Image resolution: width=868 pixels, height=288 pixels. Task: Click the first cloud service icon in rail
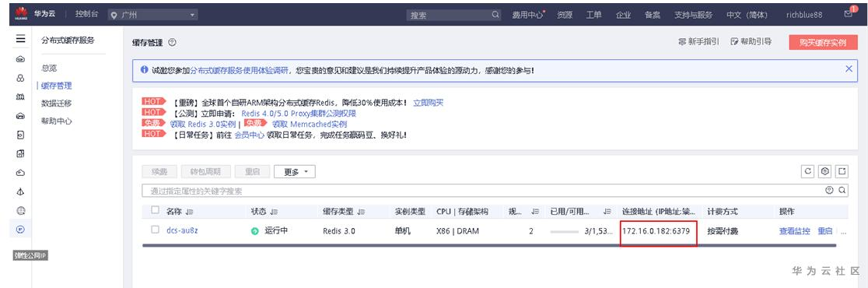pos(20,59)
